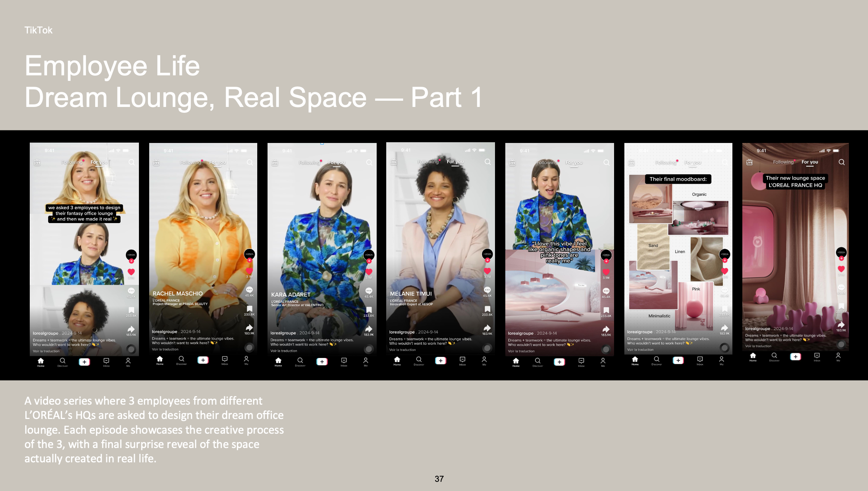The width and height of the screenshot is (868, 491).
Task: Follow L'Oréal via red plus on fifth phone
Action: (606, 261)
